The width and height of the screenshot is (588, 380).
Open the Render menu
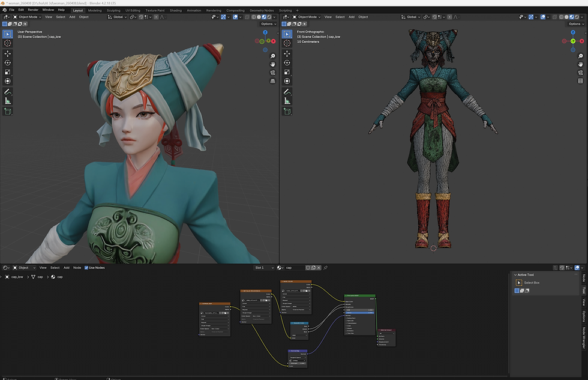click(x=33, y=10)
